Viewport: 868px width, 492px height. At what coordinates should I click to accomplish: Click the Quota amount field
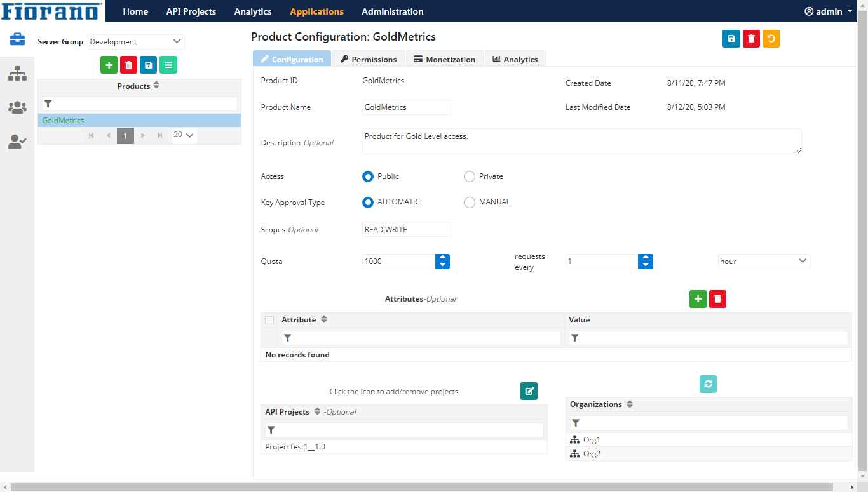399,261
